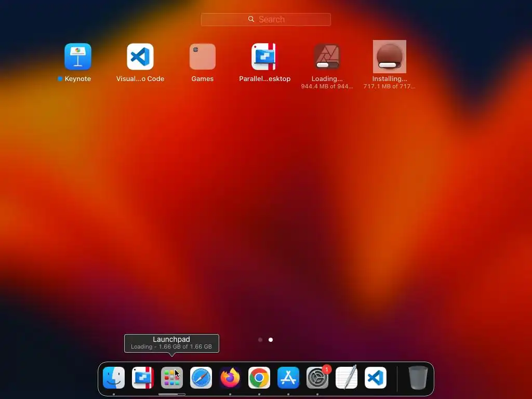Click the Launchpad icon in the Dock
532x399 pixels.
click(x=172, y=378)
